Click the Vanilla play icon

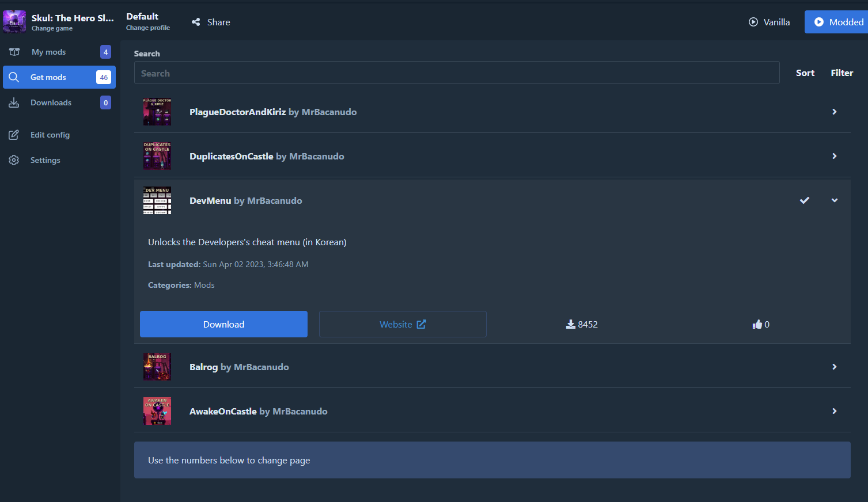pyautogui.click(x=753, y=22)
